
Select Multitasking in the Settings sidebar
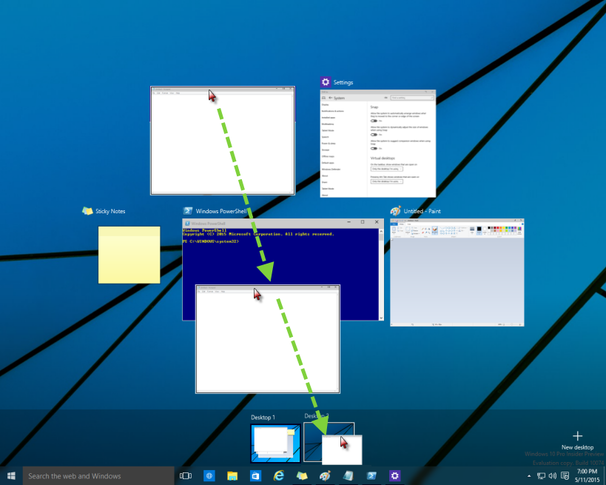pyautogui.click(x=328, y=124)
